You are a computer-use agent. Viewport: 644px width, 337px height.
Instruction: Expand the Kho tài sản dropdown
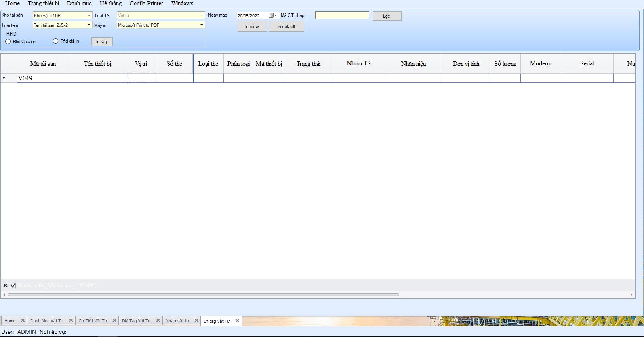pyautogui.click(x=89, y=15)
